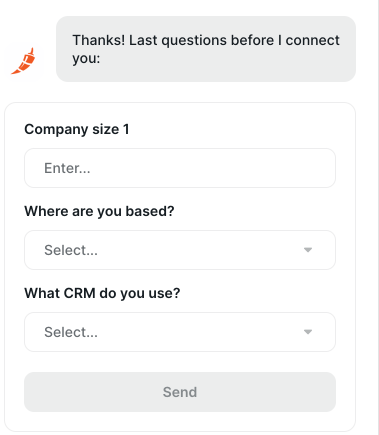
Task: Focus the Company size input field
Action: [x=180, y=168]
